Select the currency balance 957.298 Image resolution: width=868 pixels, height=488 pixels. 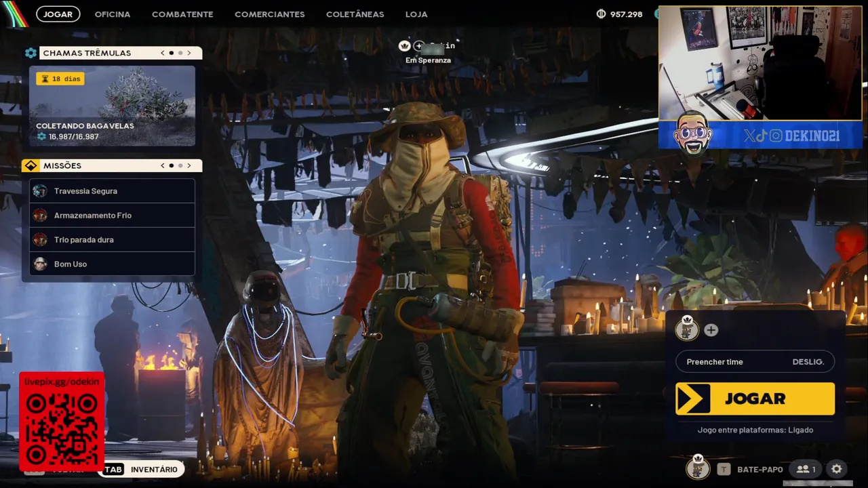pyautogui.click(x=626, y=14)
